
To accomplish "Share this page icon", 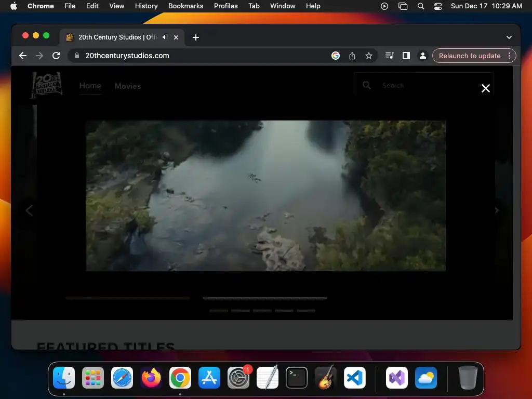I will click(352, 56).
